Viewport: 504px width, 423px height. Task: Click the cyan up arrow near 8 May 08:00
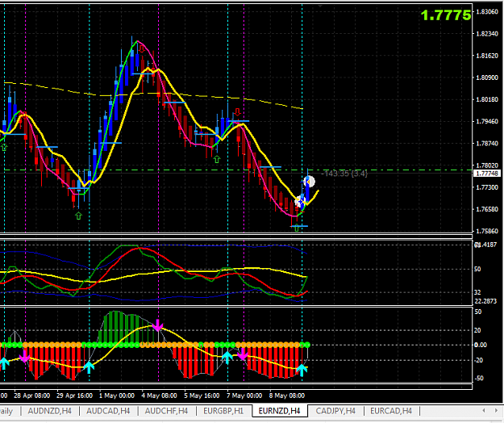coord(302,371)
